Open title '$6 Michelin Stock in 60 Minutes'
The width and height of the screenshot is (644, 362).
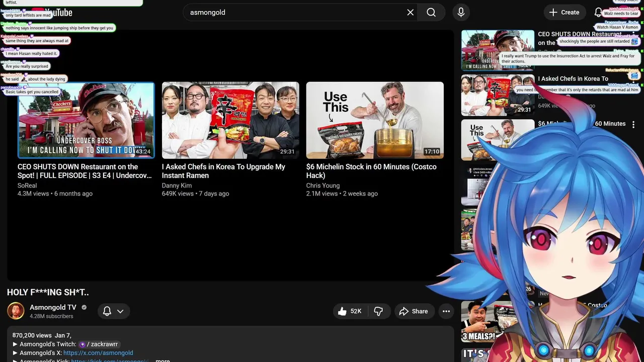pyautogui.click(x=371, y=171)
